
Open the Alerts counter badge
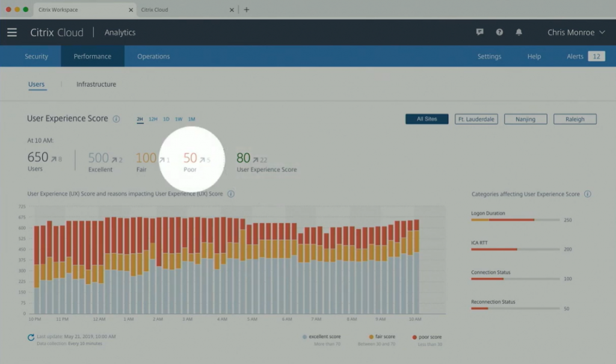596,57
